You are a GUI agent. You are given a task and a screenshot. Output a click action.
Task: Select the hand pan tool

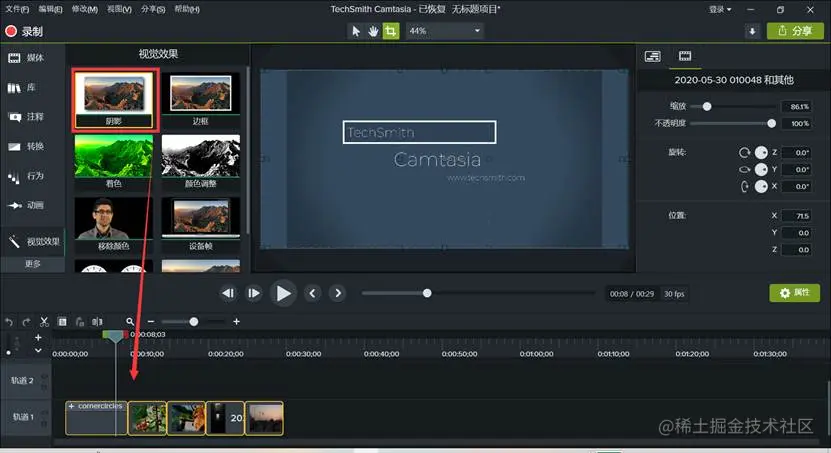point(373,31)
